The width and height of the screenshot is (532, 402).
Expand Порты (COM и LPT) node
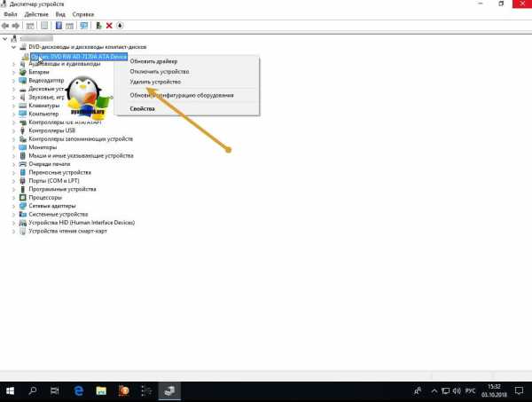[14, 181]
